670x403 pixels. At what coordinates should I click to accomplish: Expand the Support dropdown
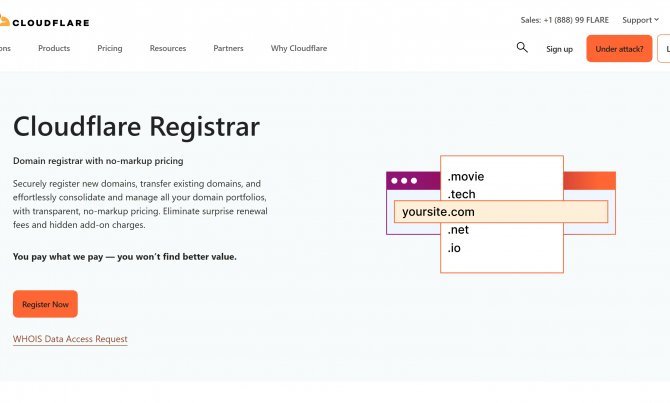click(641, 20)
